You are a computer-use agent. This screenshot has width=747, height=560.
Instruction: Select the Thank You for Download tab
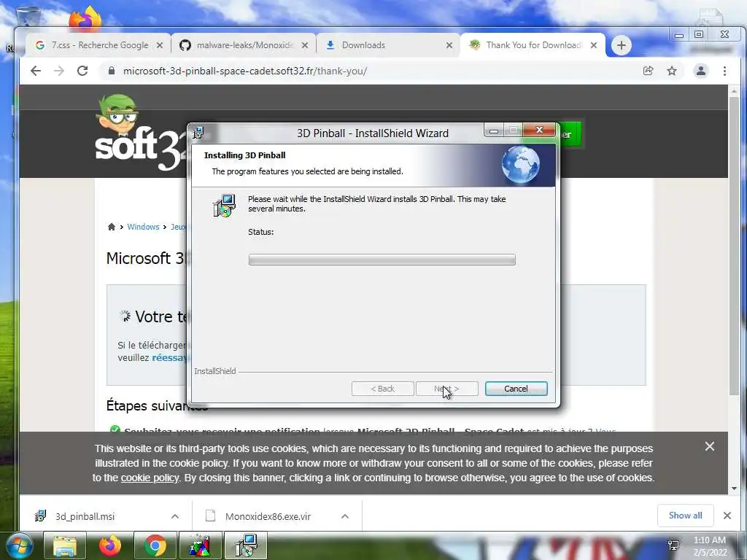pos(533,45)
